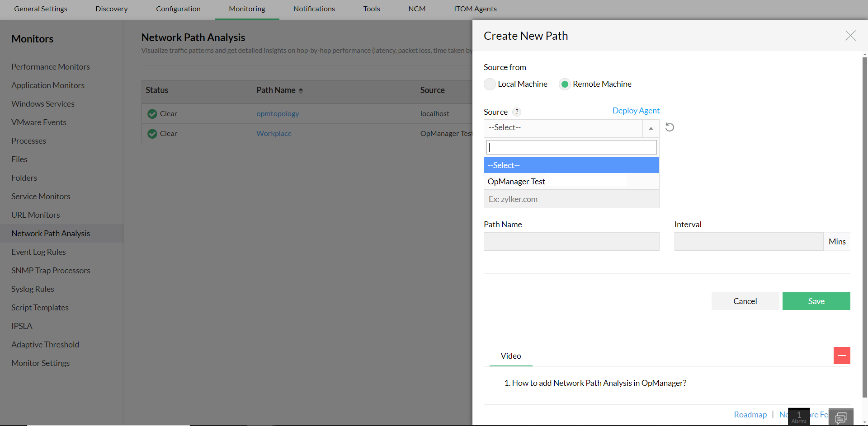This screenshot has height=426, width=868.
Task: Choose OpManager Test from the Source dropdown
Action: pyautogui.click(x=516, y=181)
